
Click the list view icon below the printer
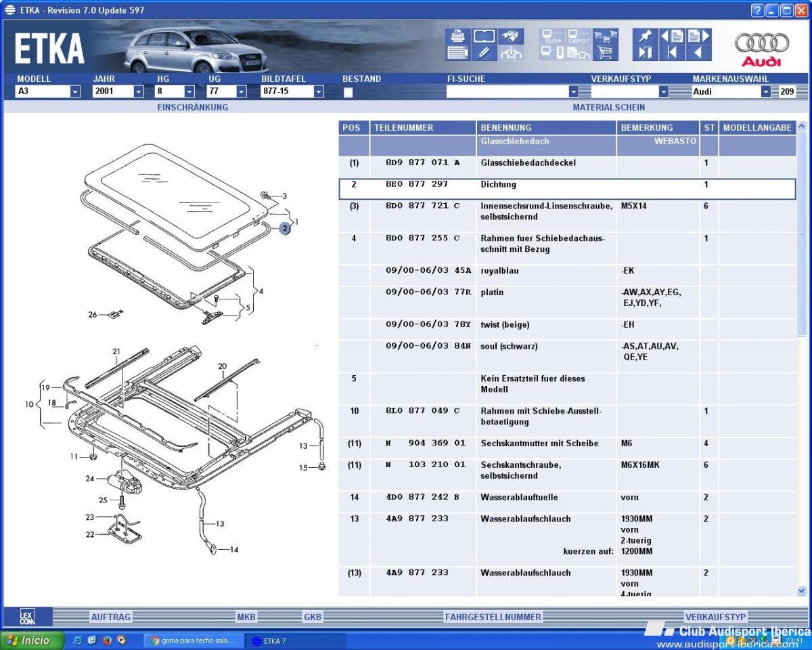click(x=457, y=53)
